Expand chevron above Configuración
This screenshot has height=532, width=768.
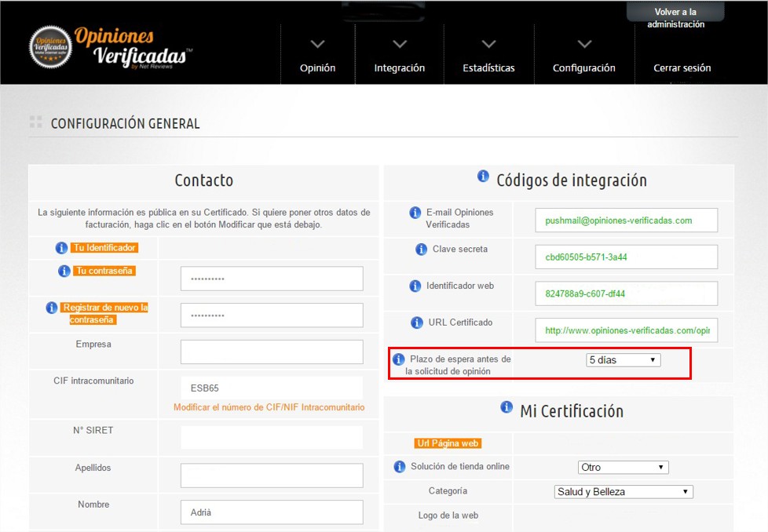583,44
